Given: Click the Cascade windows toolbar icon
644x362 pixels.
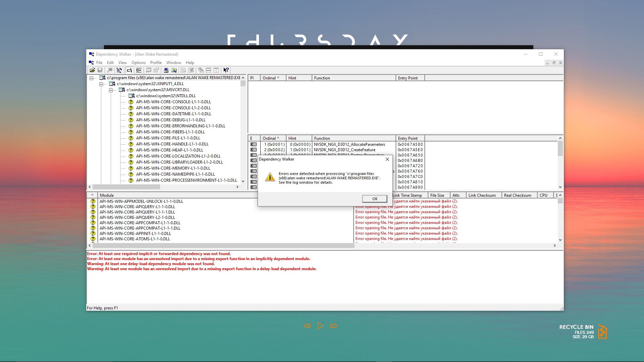Looking at the screenshot, I should click(201, 70).
